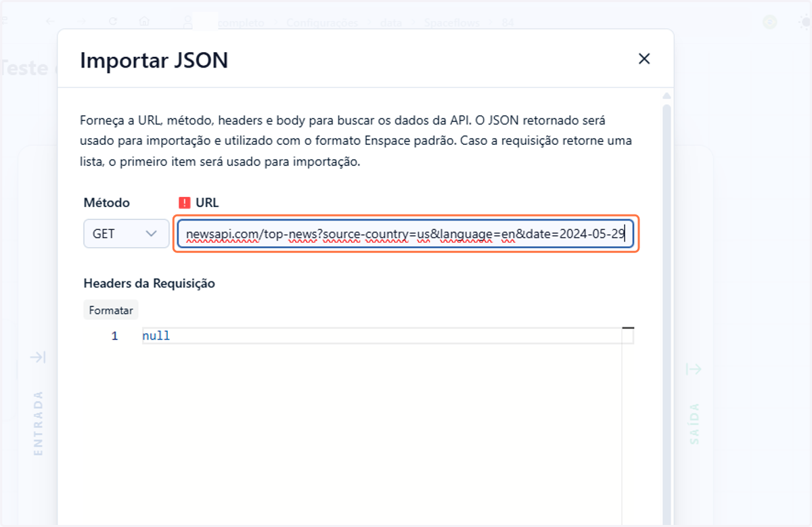Click the Importar JSON title
Screen dimensions: 812x527
pyautogui.click(x=154, y=60)
